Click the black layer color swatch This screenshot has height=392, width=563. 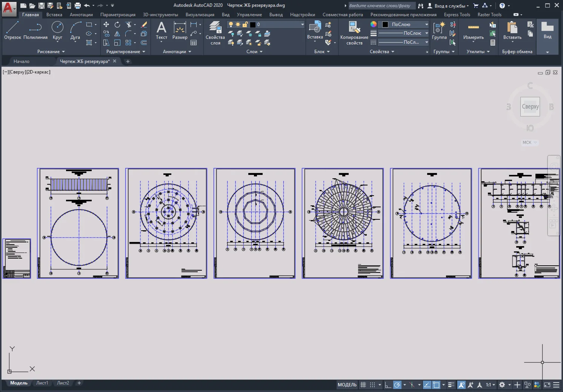tap(253, 24)
